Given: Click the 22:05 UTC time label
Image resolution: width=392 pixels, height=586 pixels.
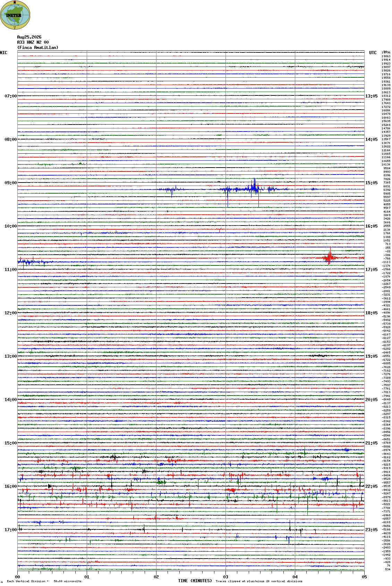Looking at the screenshot, I should (x=372, y=486).
